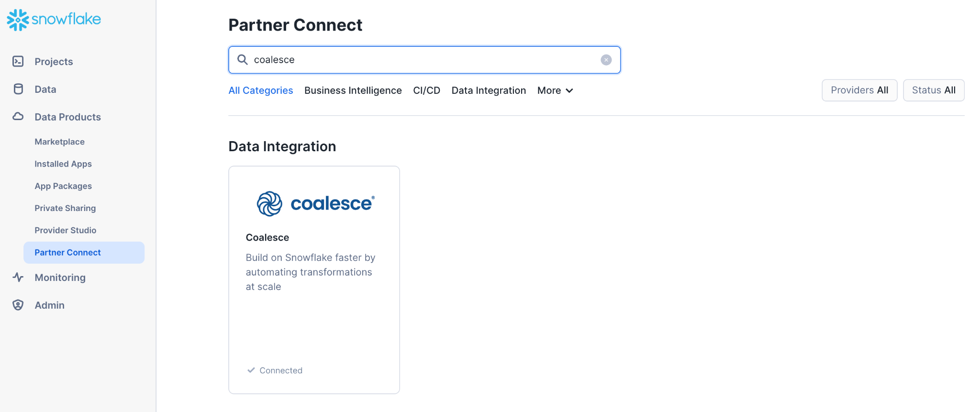Click the Monitoring pulse icon

18,277
